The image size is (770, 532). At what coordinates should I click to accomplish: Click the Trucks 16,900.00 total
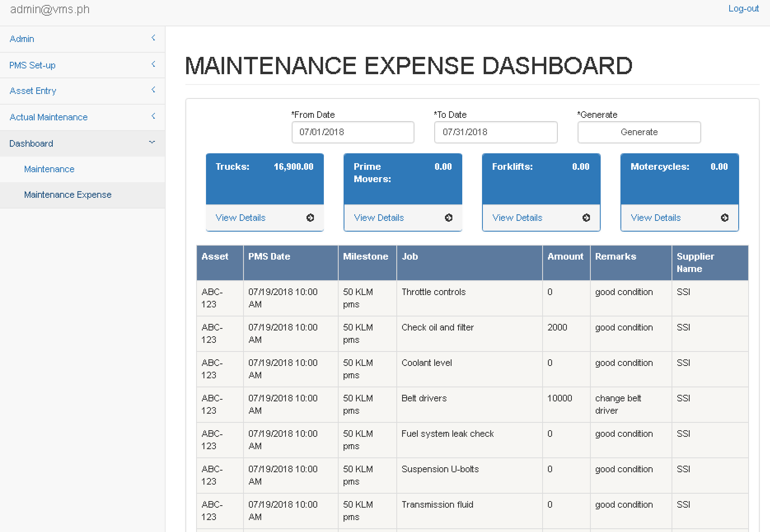(293, 166)
